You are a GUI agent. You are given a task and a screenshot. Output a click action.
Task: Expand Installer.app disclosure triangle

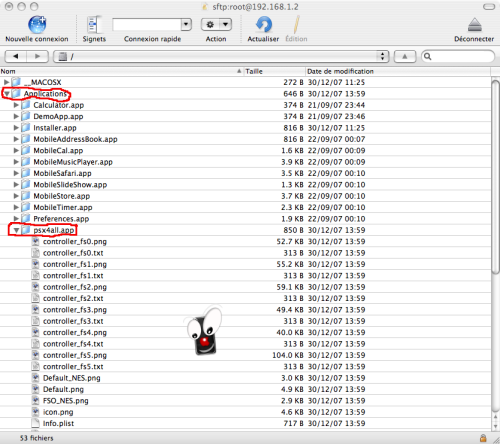16,128
